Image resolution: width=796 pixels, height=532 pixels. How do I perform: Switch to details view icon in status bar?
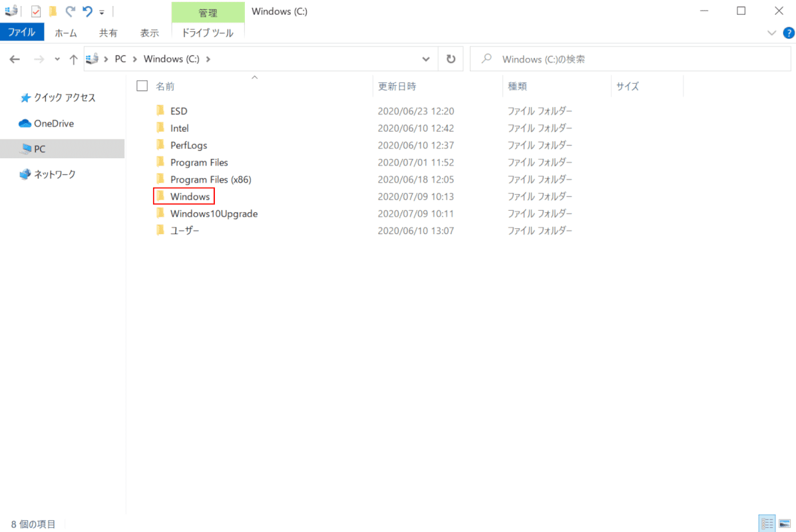click(767, 523)
